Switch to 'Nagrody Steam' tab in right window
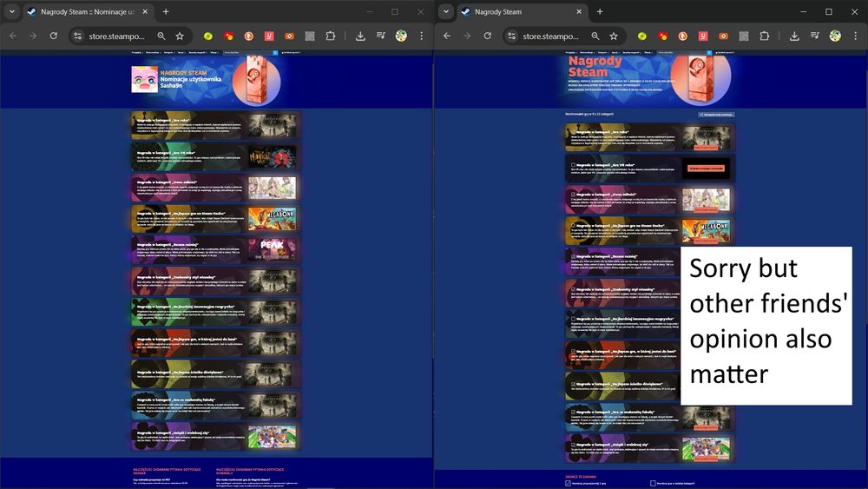The width and height of the screenshot is (868, 489). (x=522, y=11)
